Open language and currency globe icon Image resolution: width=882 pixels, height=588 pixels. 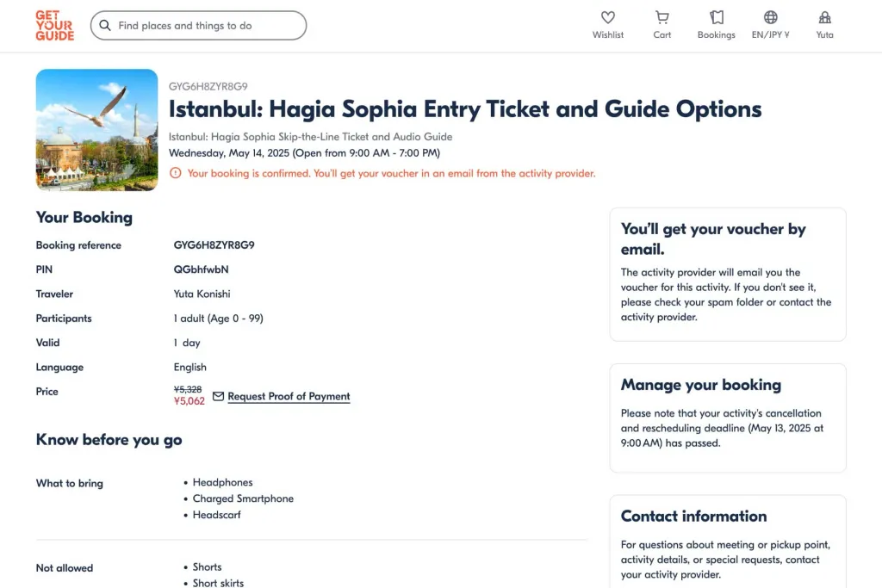pyautogui.click(x=770, y=17)
